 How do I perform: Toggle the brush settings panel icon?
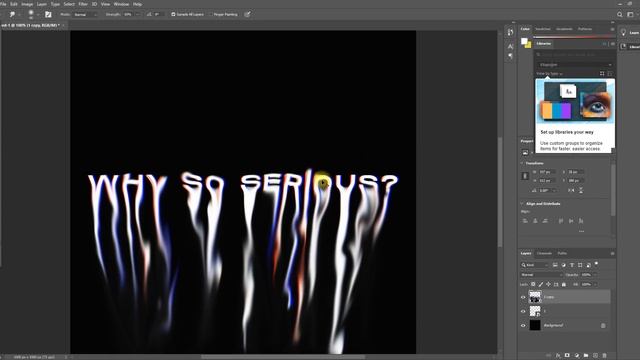tap(48, 14)
